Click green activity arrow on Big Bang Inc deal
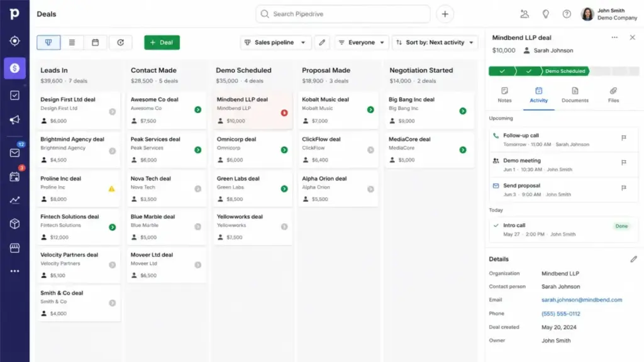Screen dimensions: 644x362 click(x=463, y=111)
